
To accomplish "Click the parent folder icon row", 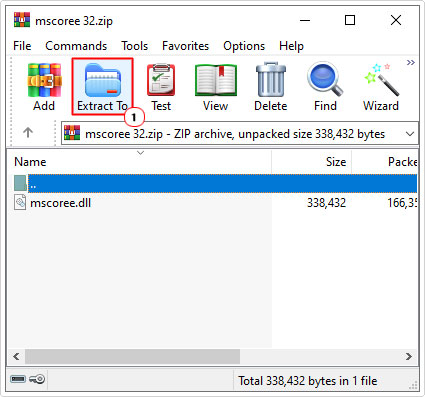I will pos(20,183).
